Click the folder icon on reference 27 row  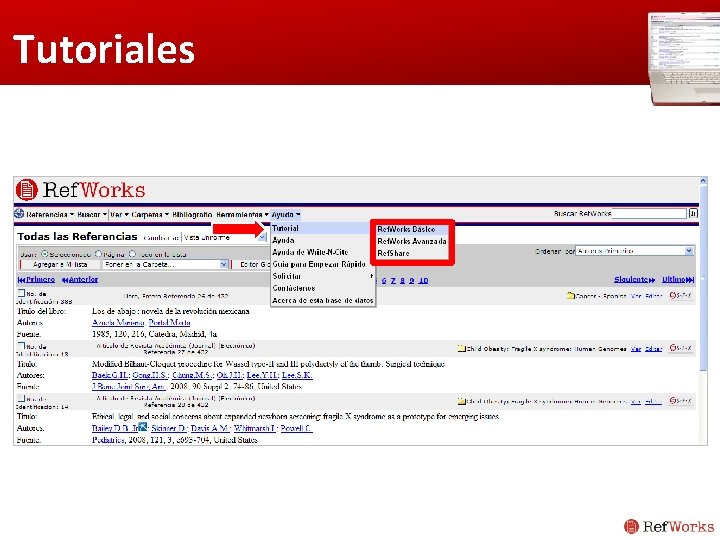point(462,349)
